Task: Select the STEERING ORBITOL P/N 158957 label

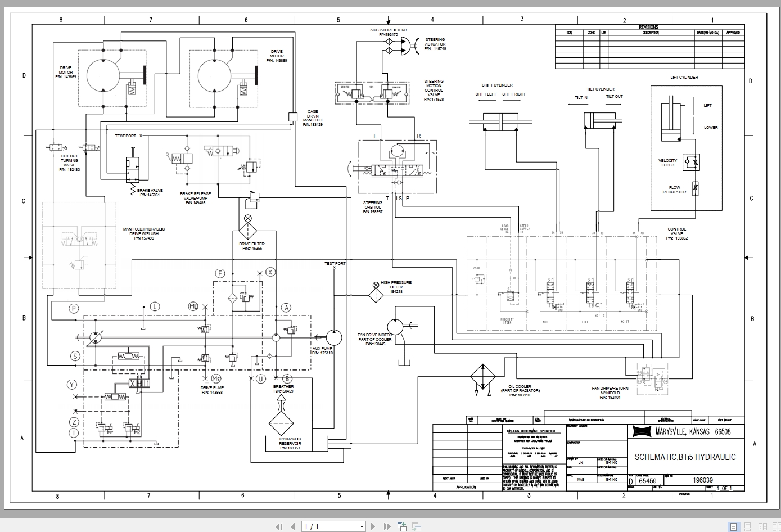Action: click(x=373, y=208)
